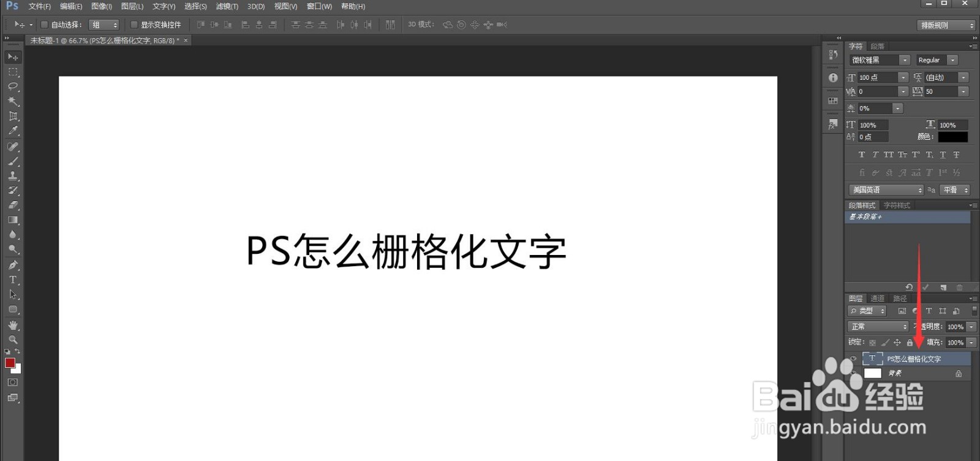The height and width of the screenshot is (461, 980).
Task: Open the 平滑 anti-aliasing dropdown
Action: 956,190
